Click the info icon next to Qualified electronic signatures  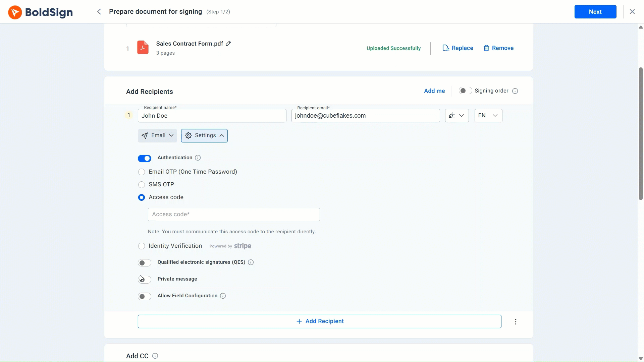pyautogui.click(x=251, y=262)
